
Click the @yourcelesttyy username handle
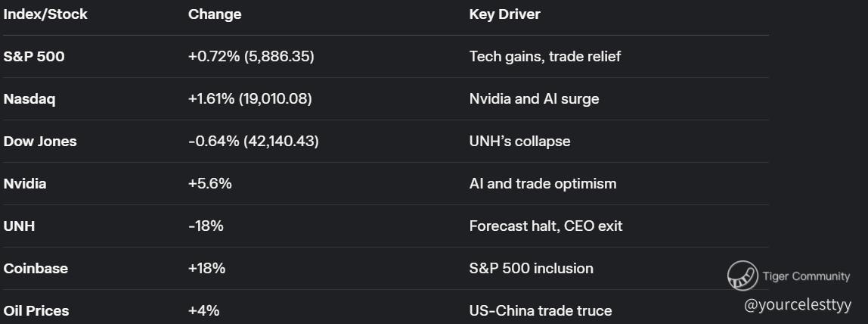(798, 305)
